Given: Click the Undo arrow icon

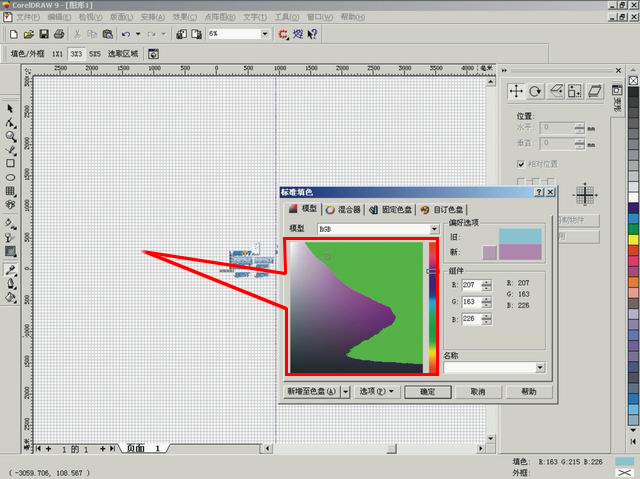Looking at the screenshot, I should tap(126, 34).
